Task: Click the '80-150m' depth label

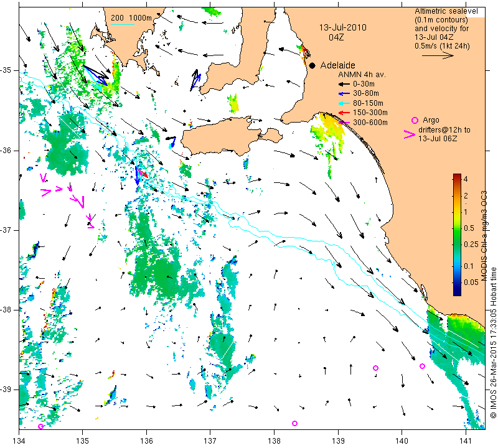Action: tap(368, 103)
